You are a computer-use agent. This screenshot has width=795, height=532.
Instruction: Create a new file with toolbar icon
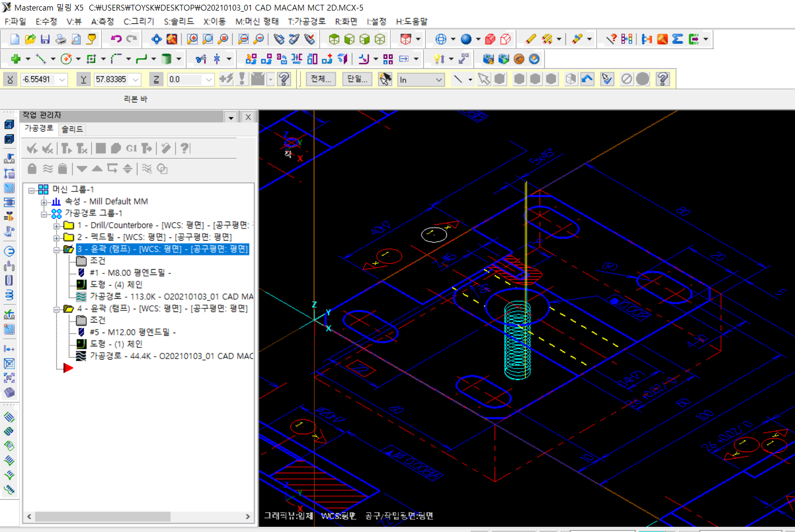(x=15, y=39)
